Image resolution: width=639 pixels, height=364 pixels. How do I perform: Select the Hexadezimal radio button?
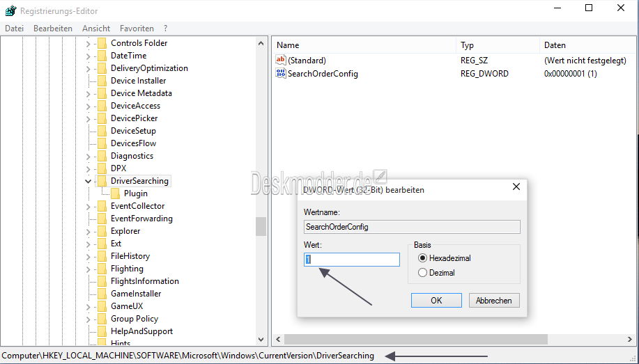(422, 258)
